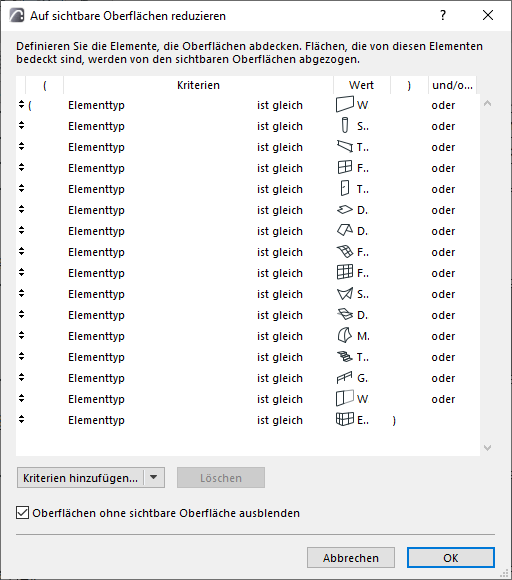Click the reorder arrows of the last row
The image size is (512, 580).
(x=21, y=419)
